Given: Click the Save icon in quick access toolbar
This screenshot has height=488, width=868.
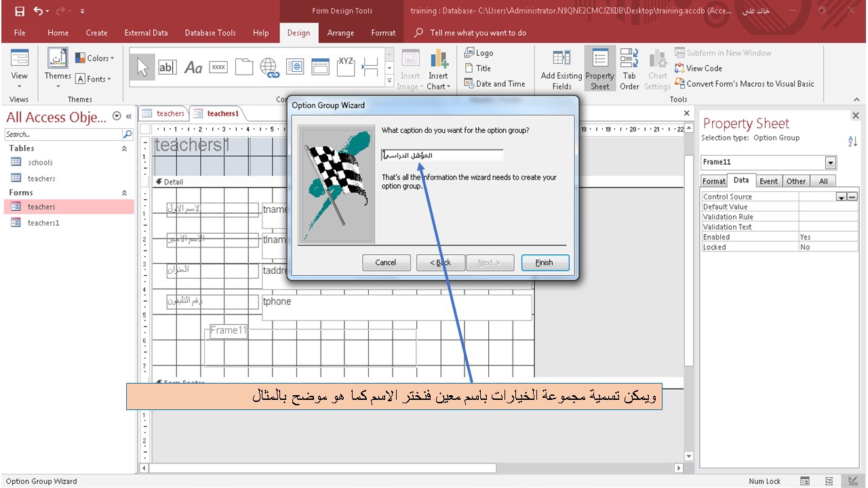Looking at the screenshot, I should (x=20, y=11).
